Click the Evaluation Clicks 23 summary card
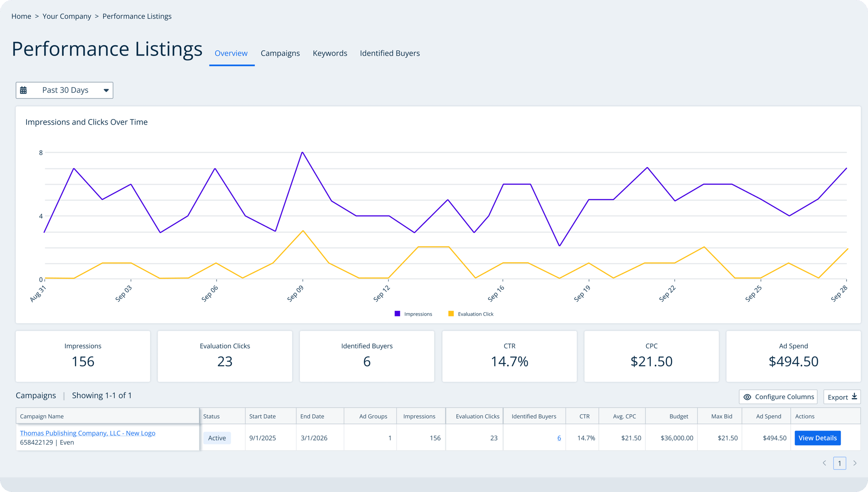Image resolution: width=868 pixels, height=492 pixels. (x=225, y=357)
